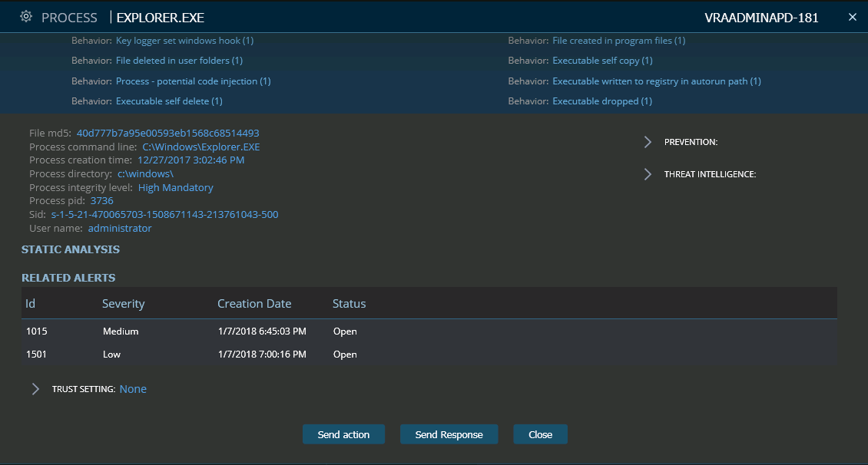This screenshot has width=868, height=465.
Task: Click the Send Response button
Action: 449,434
